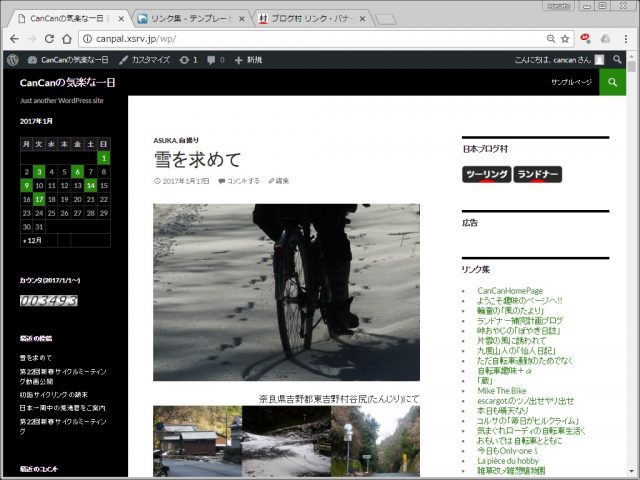Open the updates counter in admin bar
The image size is (640, 480).
(x=189, y=60)
